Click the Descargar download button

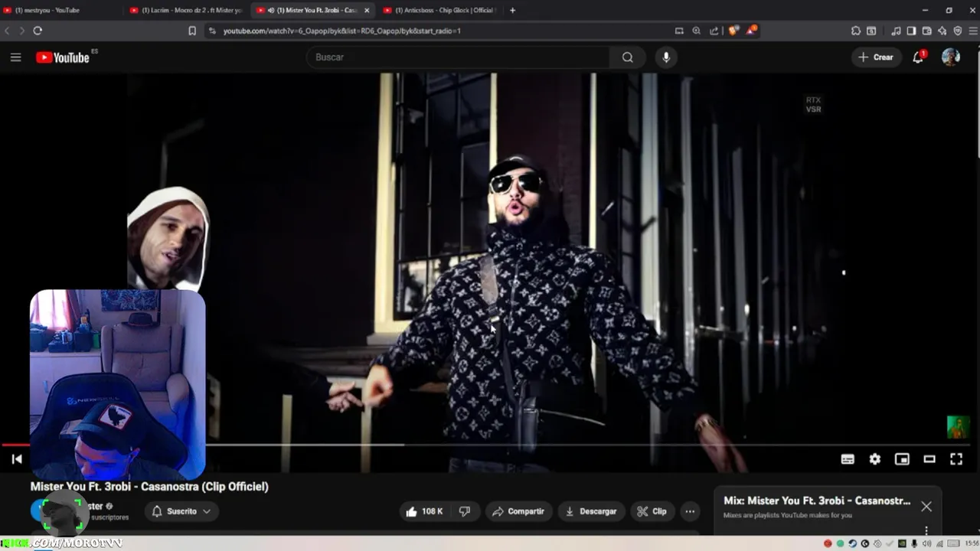click(591, 511)
